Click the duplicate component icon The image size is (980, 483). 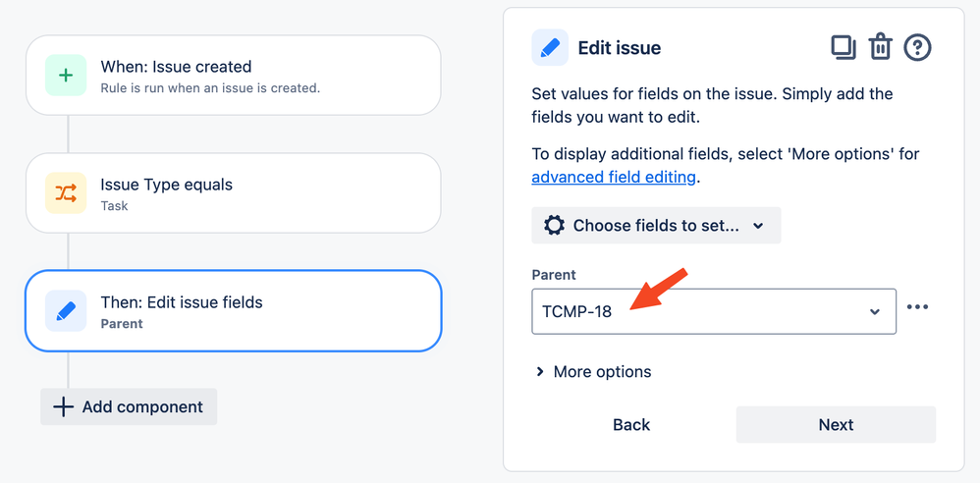click(x=844, y=47)
